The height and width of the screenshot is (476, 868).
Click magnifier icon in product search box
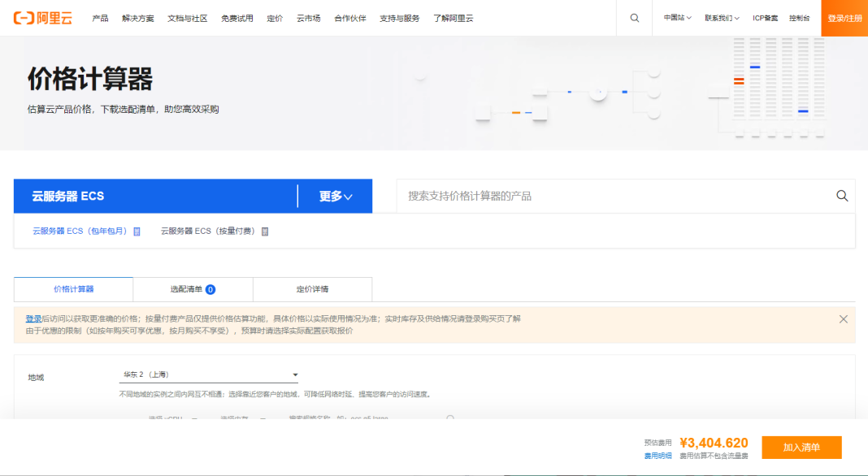click(842, 196)
